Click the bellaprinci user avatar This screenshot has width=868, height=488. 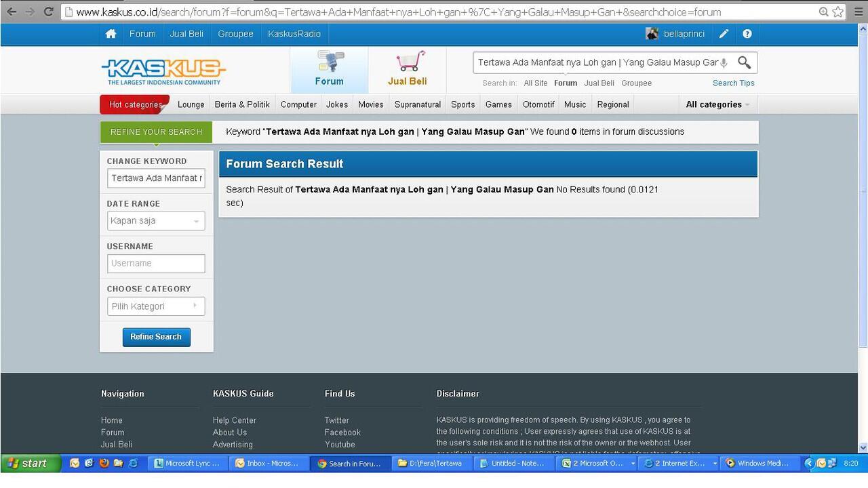pyautogui.click(x=652, y=34)
